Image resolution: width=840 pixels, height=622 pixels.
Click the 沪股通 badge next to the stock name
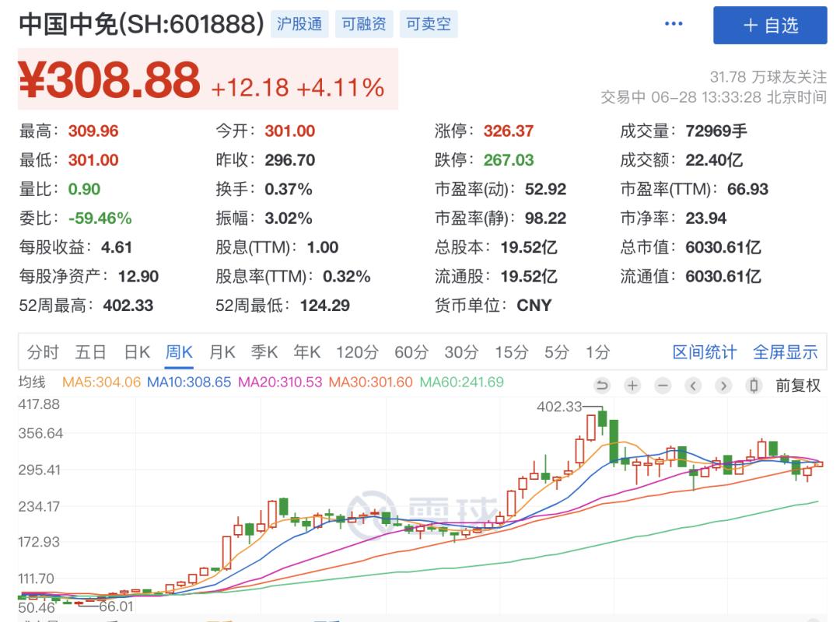[x=300, y=24]
